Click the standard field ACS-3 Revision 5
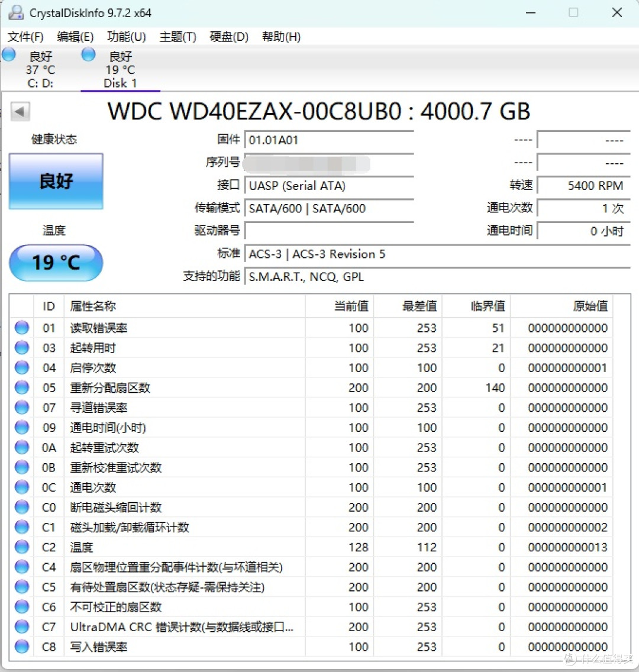This screenshot has height=672, width=639. point(437,254)
